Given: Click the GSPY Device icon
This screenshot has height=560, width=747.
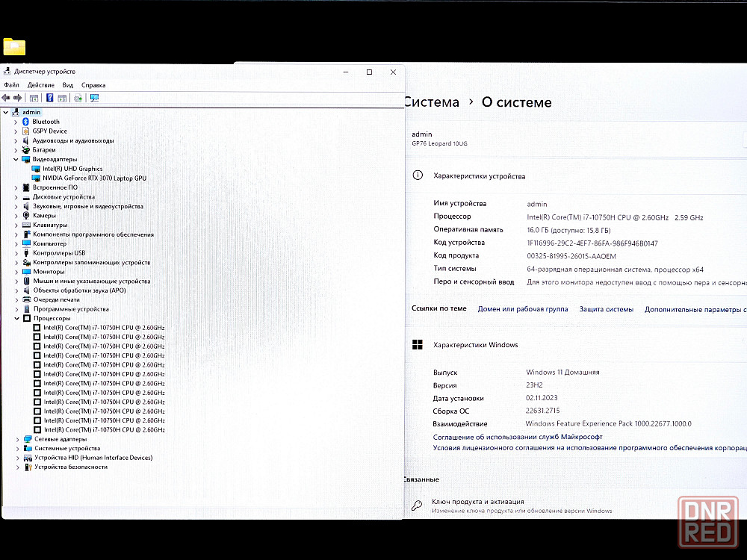Looking at the screenshot, I should (x=25, y=131).
